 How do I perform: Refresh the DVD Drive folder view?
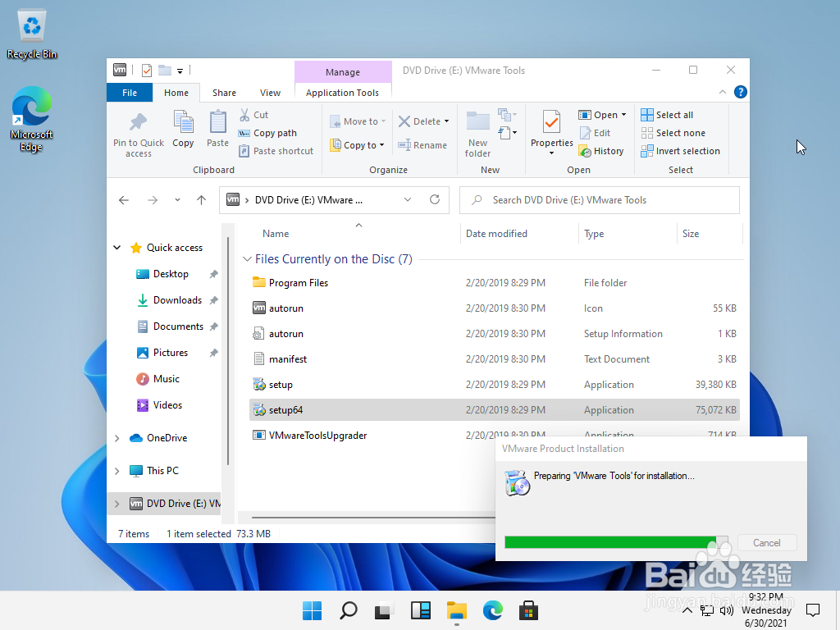(x=435, y=200)
